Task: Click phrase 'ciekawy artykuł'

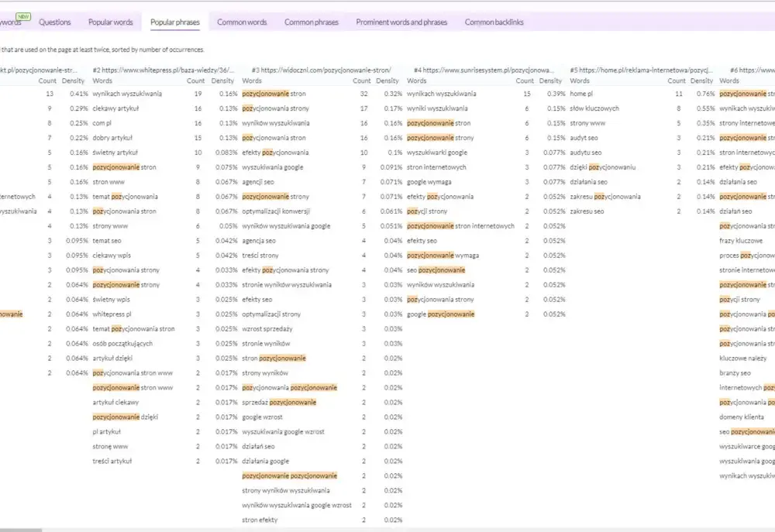Action: pyautogui.click(x=115, y=108)
